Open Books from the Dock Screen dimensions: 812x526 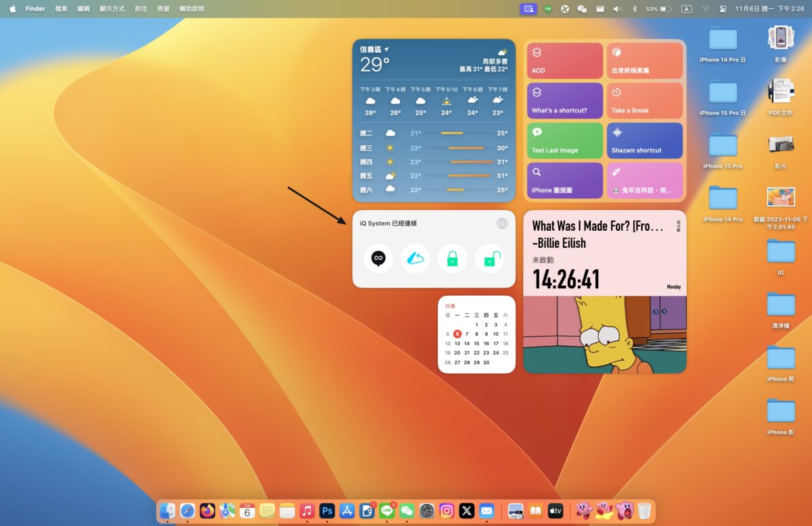[536, 510]
